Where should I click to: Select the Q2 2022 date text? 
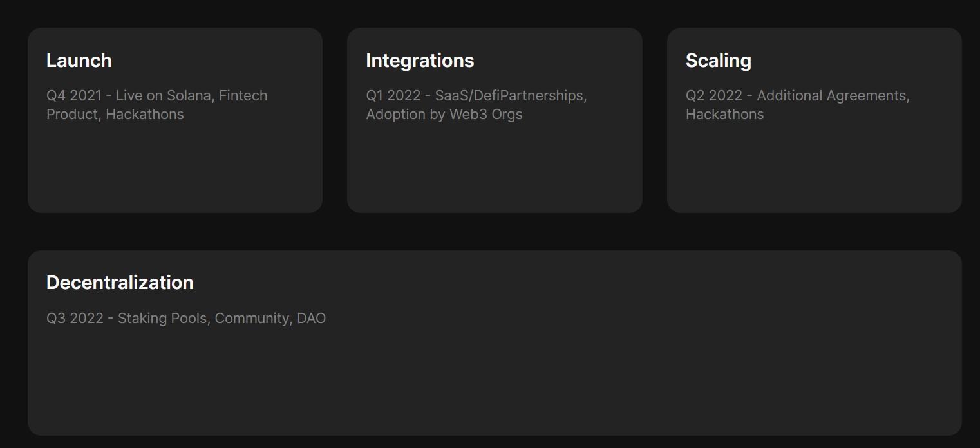tap(713, 96)
